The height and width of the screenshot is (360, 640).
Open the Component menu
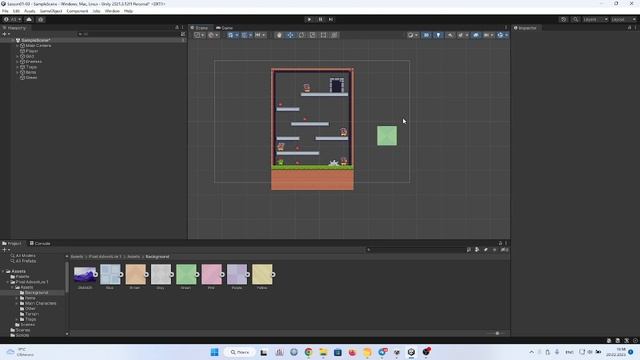point(78,11)
